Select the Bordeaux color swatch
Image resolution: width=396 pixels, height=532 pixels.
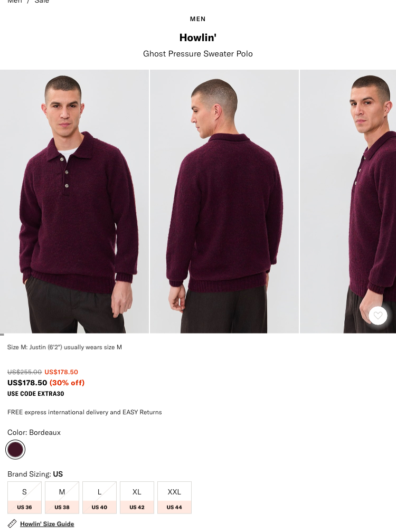click(15, 450)
